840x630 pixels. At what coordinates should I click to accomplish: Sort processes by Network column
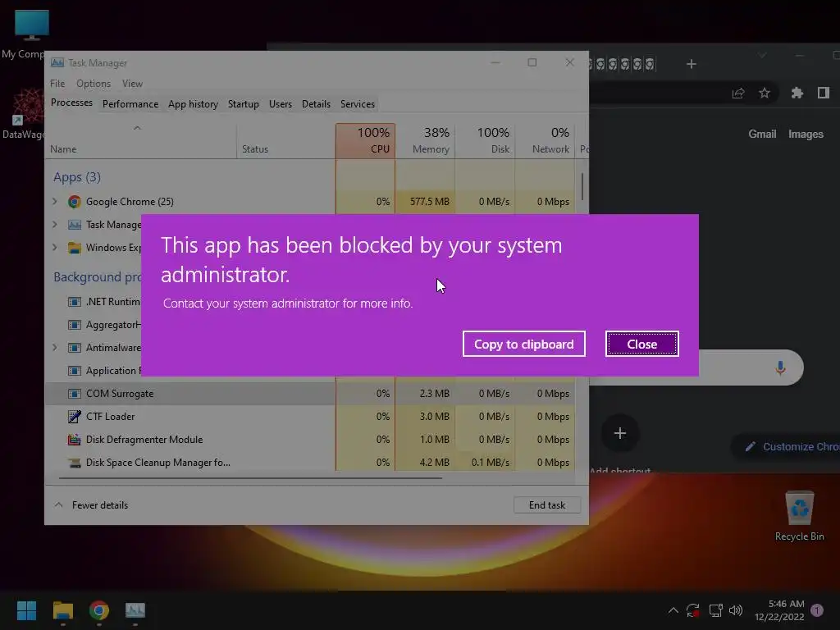545,140
